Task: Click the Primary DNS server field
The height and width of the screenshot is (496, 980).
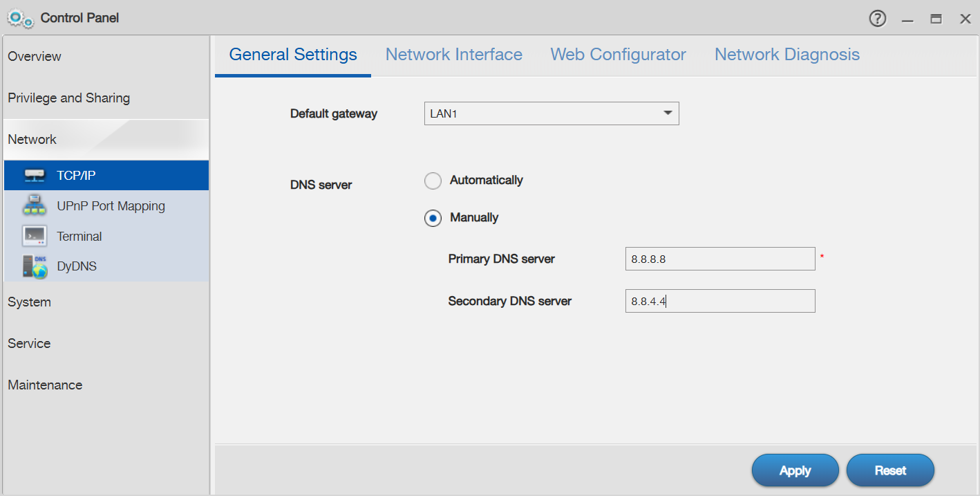Action: tap(720, 259)
